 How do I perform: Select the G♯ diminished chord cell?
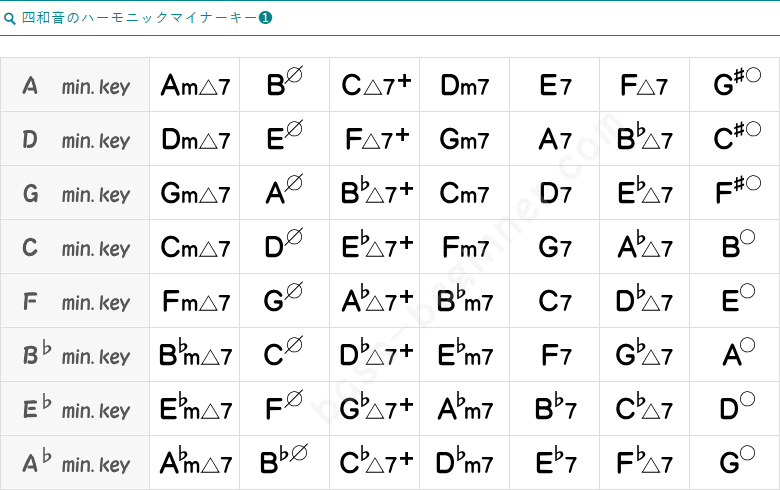click(735, 86)
